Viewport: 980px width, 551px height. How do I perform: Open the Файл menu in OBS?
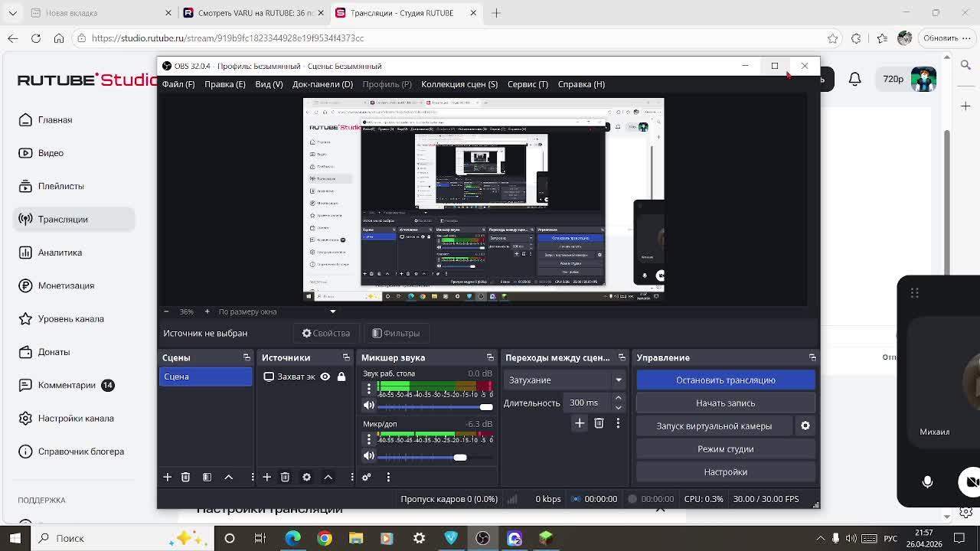point(178,84)
